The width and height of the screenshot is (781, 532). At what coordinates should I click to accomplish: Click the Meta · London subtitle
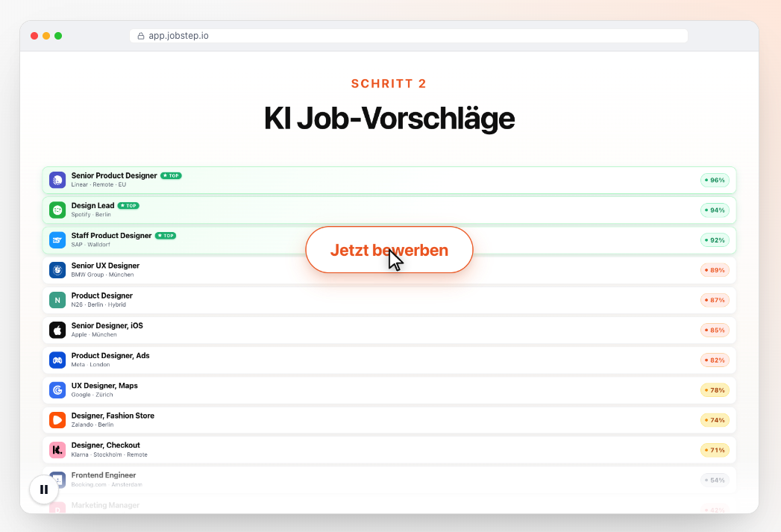pos(91,365)
